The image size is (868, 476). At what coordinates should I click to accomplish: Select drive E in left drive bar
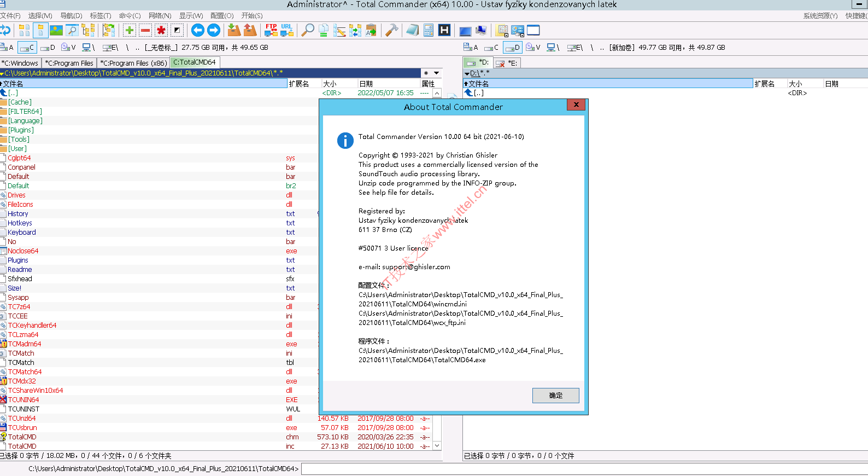click(110, 48)
